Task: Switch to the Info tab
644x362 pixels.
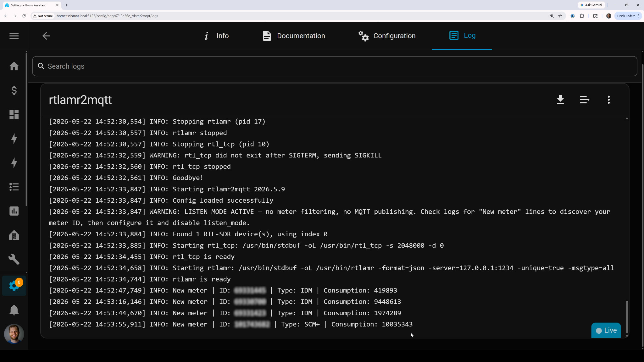Action: point(216,36)
